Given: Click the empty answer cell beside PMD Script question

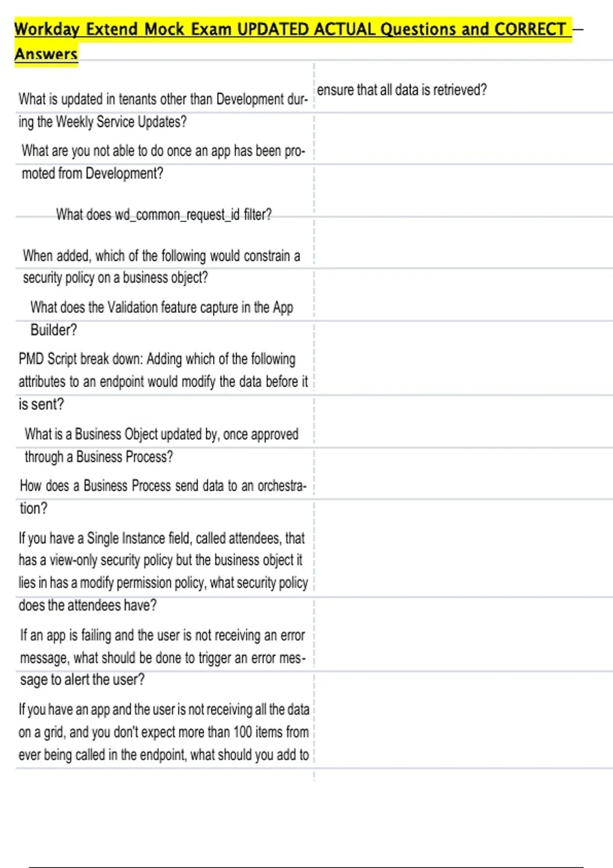Looking at the screenshot, I should coord(462,368).
